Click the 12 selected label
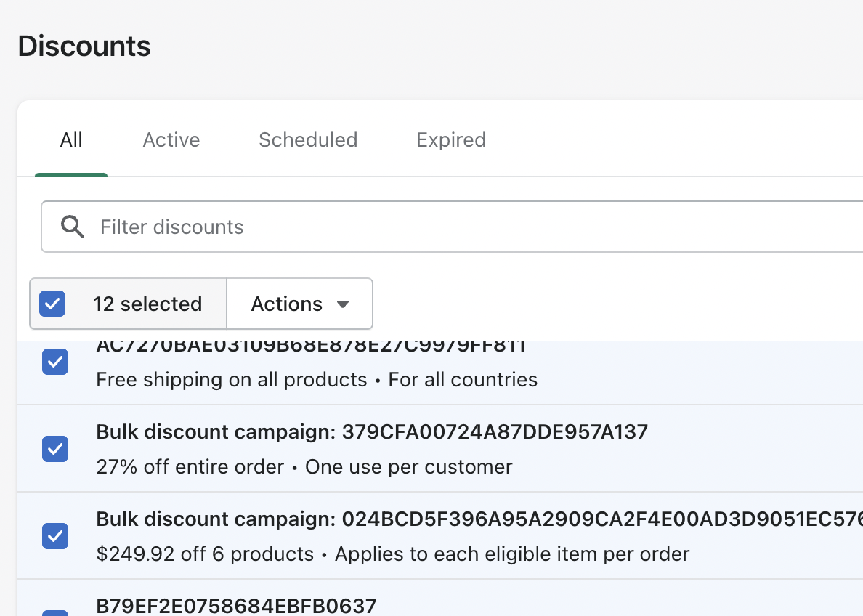 (x=147, y=304)
